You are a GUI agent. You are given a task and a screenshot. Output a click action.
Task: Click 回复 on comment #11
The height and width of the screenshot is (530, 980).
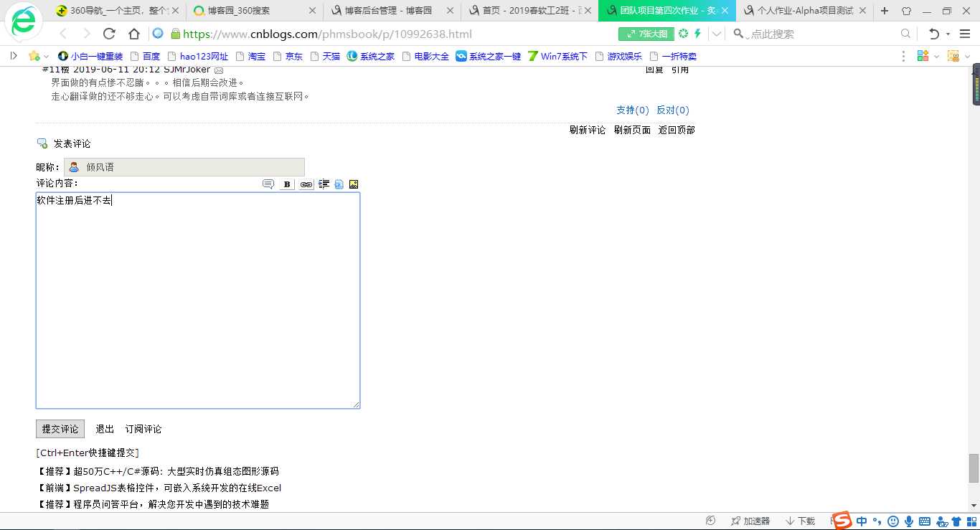pyautogui.click(x=654, y=70)
